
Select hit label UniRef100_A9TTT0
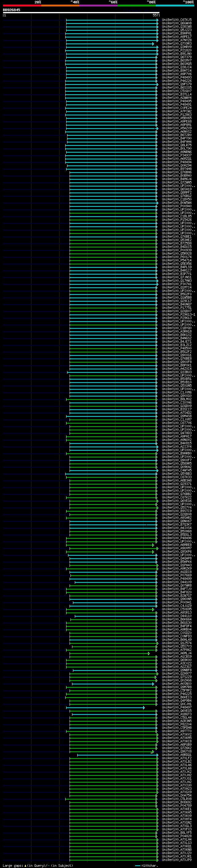(x=176, y=731)
